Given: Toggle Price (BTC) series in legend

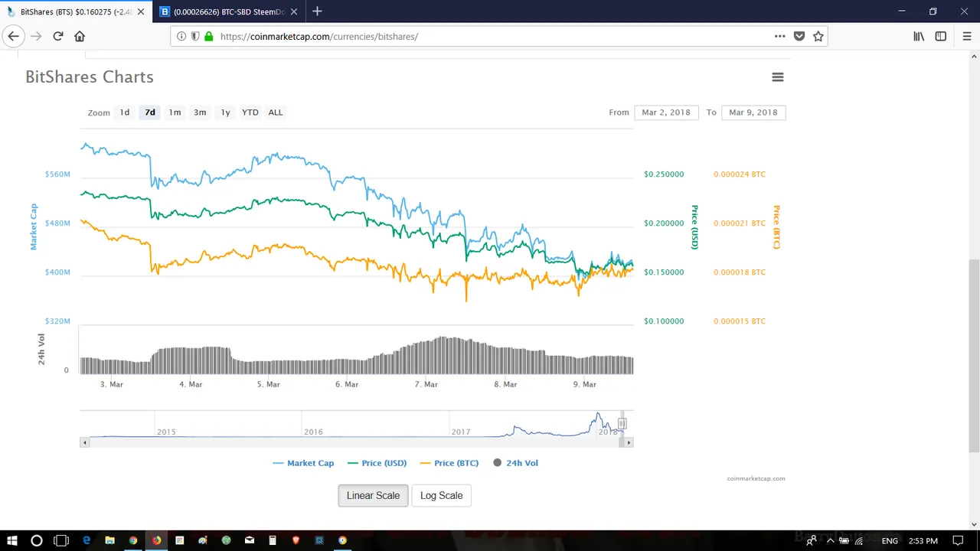Looking at the screenshot, I should click(x=449, y=463).
